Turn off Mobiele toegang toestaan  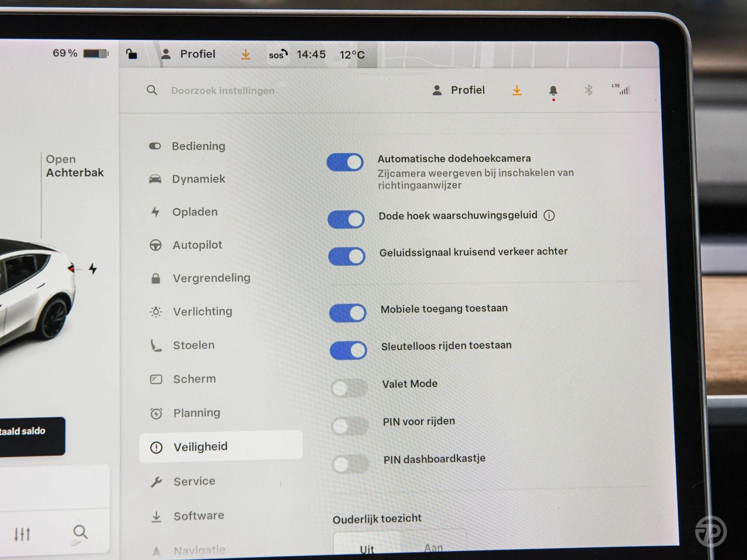click(x=348, y=313)
